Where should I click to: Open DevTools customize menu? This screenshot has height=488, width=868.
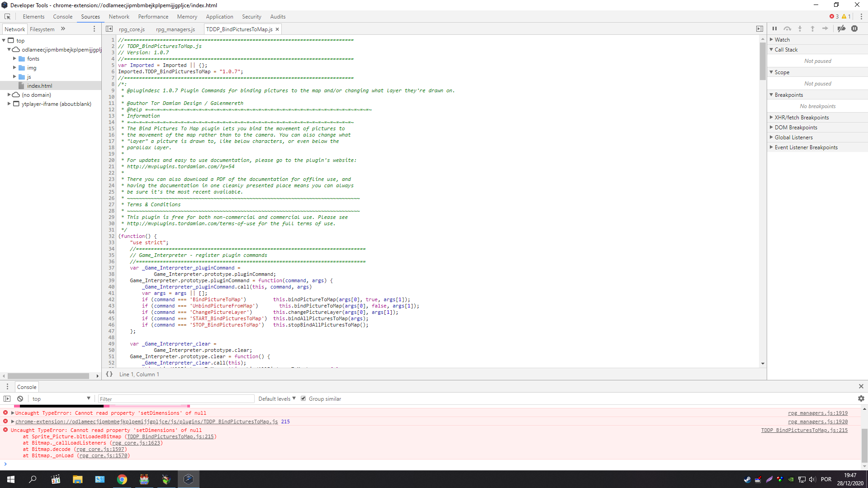(861, 17)
